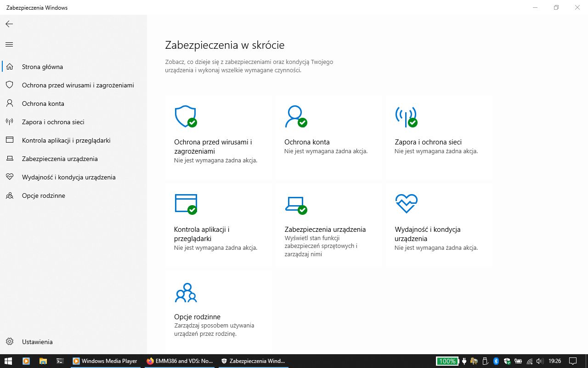Click the back arrow in the sidebar
Viewport: 588px width, 368px height.
point(9,24)
